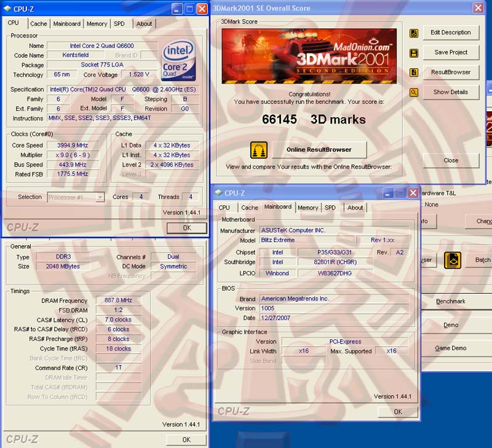This screenshot has width=492, height=448.
Task: Click the FSB:DRAM ratio value 1:2
Action: (x=118, y=310)
